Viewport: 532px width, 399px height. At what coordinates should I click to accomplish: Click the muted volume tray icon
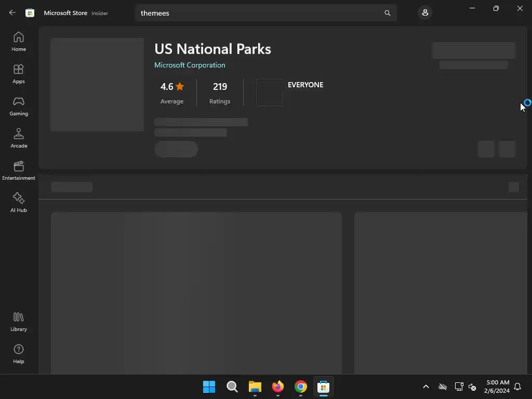click(472, 387)
